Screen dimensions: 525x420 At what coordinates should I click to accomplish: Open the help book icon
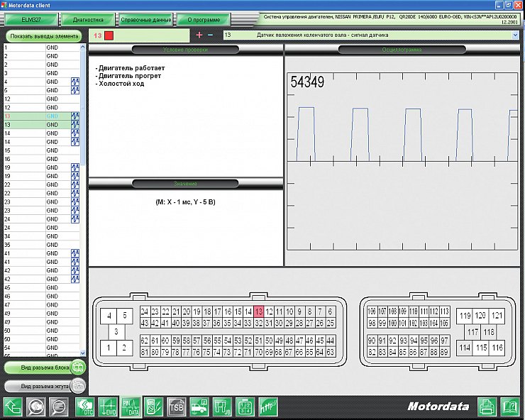509,407
